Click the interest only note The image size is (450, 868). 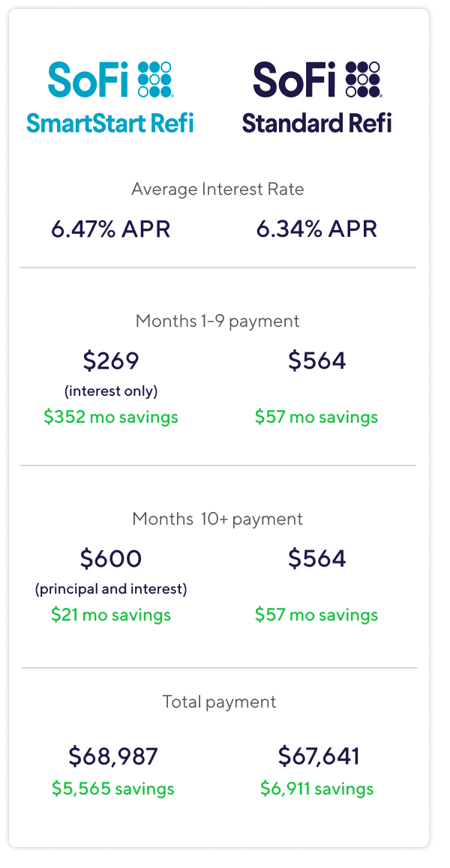[x=111, y=391]
